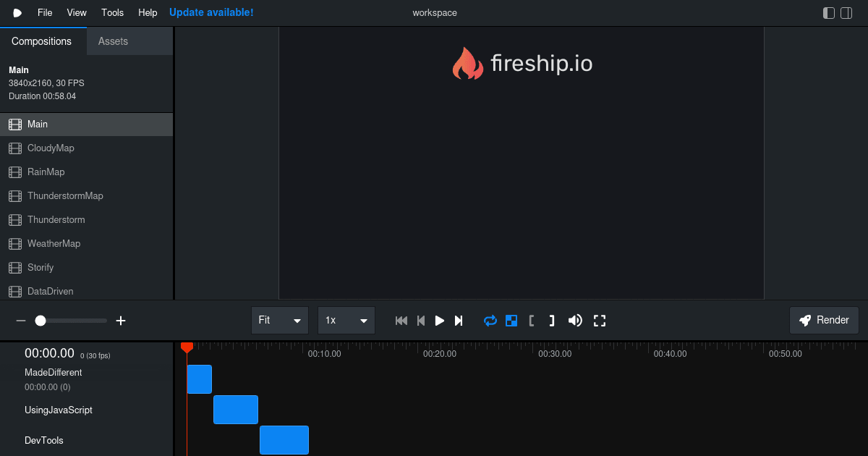Select the UsingJavaScript clip on the timeline
The width and height of the screenshot is (868, 456).
click(236, 409)
